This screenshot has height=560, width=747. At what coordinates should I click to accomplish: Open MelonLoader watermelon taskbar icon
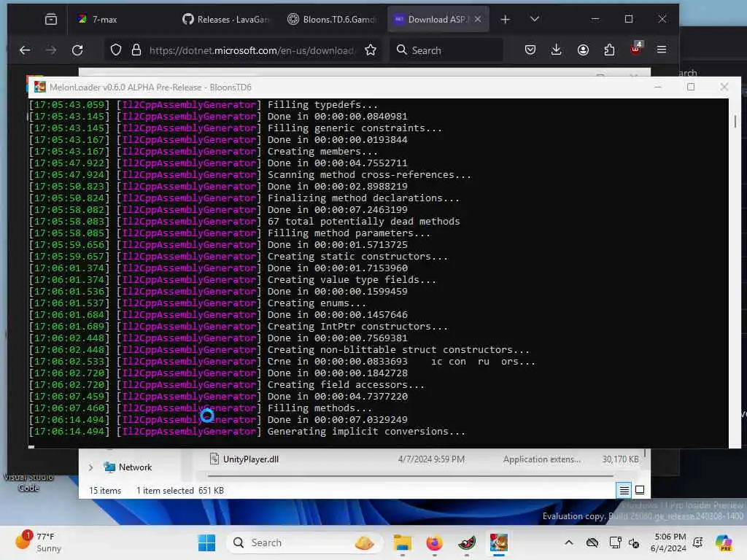click(466, 542)
